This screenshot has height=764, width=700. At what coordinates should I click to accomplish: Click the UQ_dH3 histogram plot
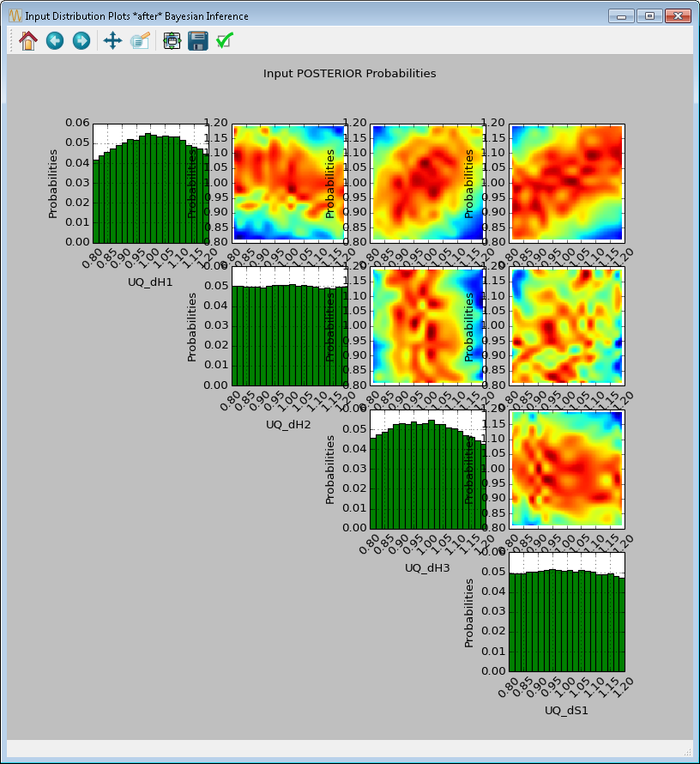(x=427, y=476)
